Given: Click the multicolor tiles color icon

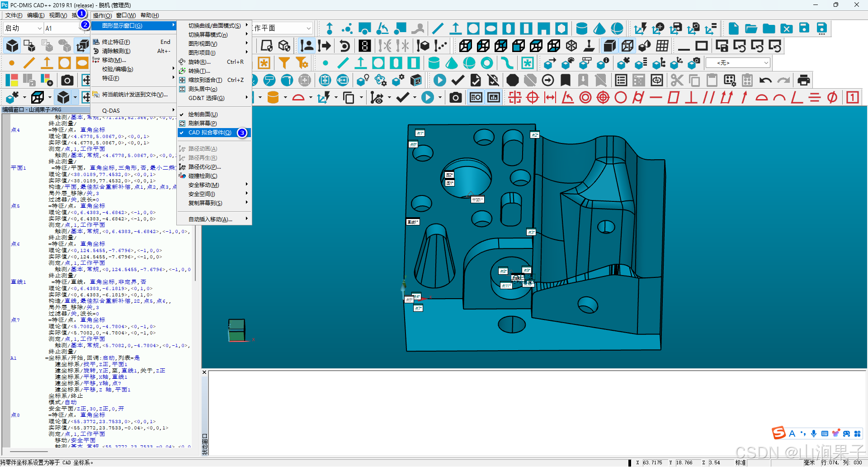Looking at the screenshot, I should tap(11, 81).
